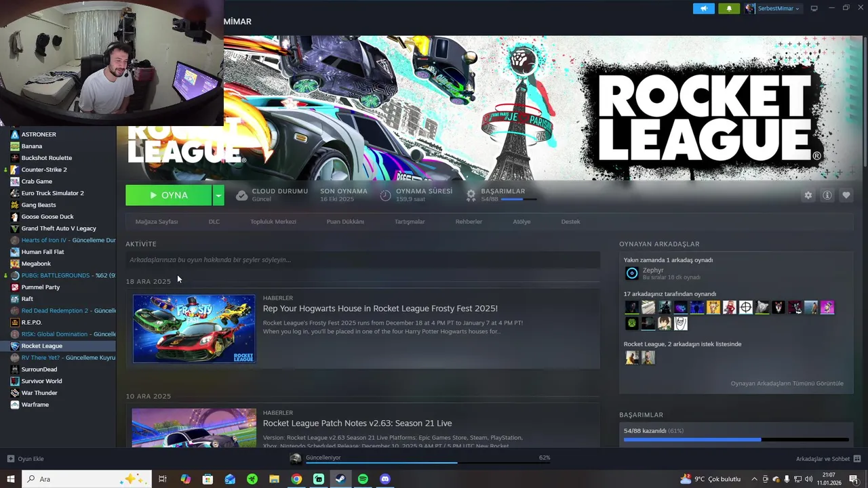Select RV There Yet? in library
The width and height of the screenshot is (868, 488).
[x=62, y=358]
